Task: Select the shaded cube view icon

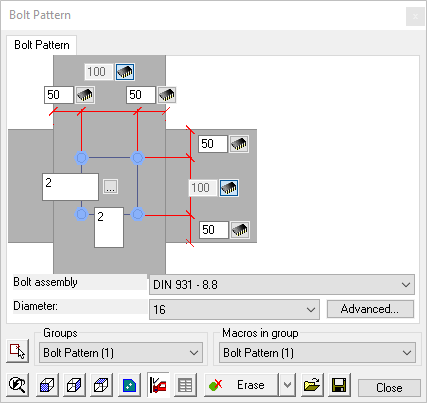Action: tap(47, 385)
